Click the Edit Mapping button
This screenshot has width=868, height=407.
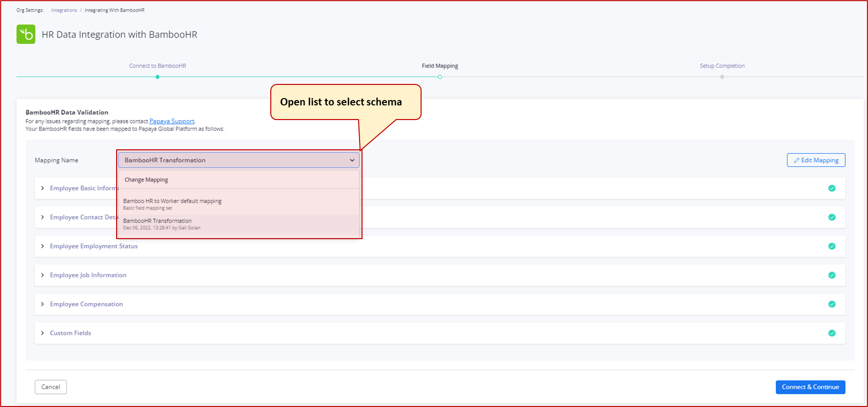coord(816,160)
